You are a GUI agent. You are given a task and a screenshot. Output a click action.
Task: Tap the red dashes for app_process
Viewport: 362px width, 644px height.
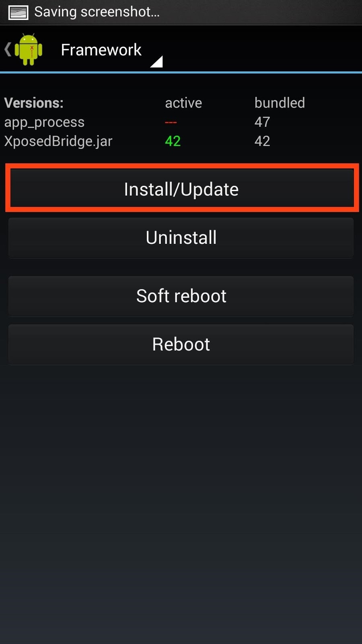tap(171, 122)
